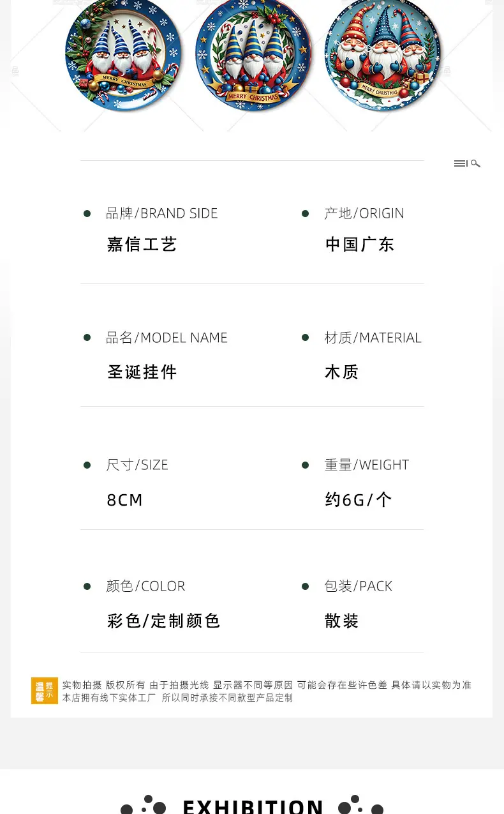Click the orange 温馨提示 tip badge
504x814 pixels.
click(45, 691)
